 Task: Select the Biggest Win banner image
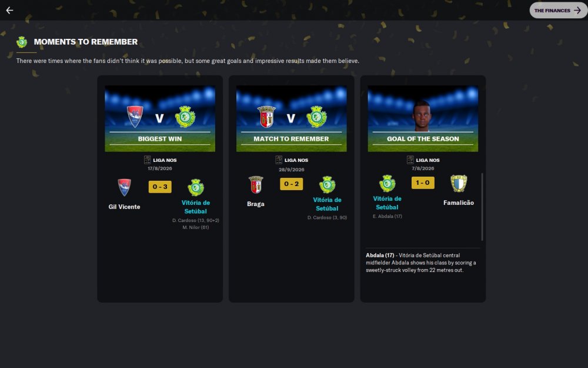pos(160,119)
